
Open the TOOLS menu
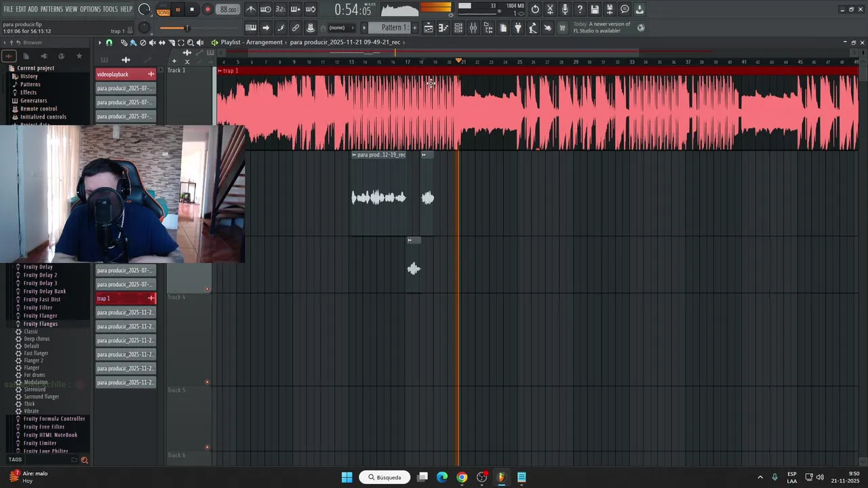(x=111, y=9)
